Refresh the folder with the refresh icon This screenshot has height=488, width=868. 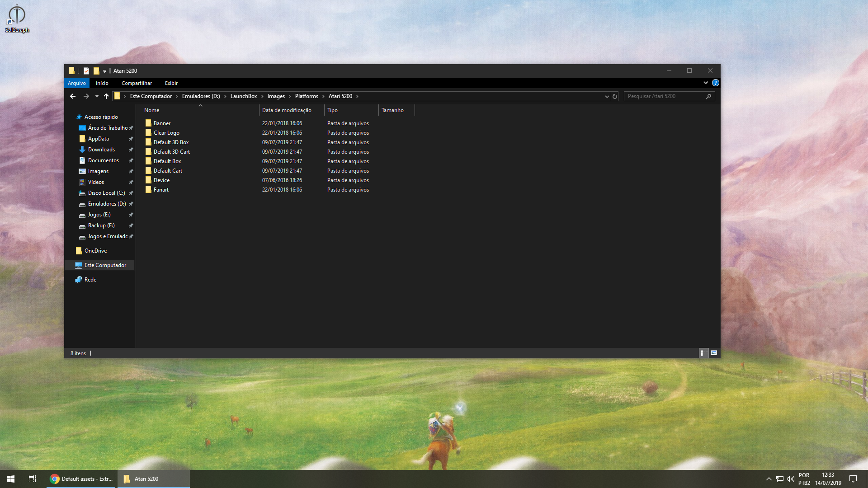[x=615, y=96]
